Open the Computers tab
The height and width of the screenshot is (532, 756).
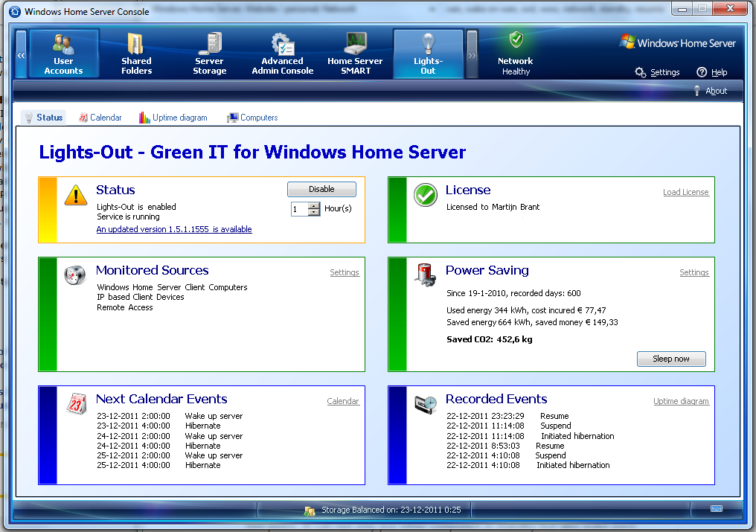(x=253, y=118)
